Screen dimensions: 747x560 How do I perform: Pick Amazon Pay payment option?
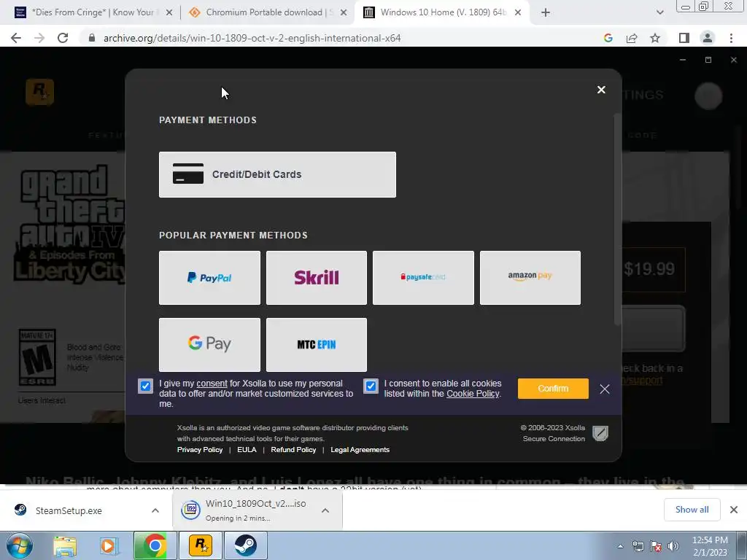tap(530, 278)
